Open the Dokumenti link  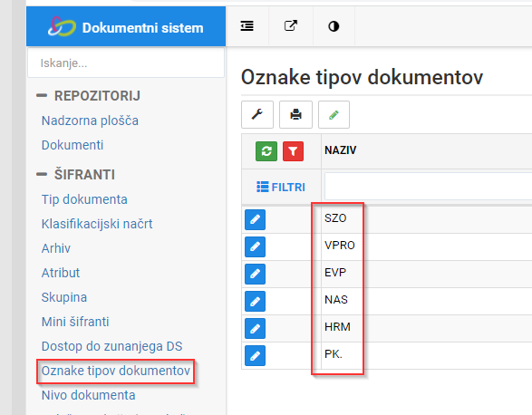73,145
